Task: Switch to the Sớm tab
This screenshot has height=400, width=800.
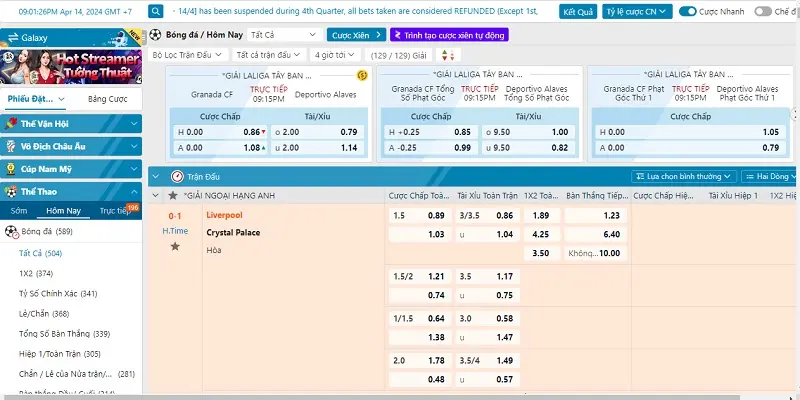Action: (19, 211)
